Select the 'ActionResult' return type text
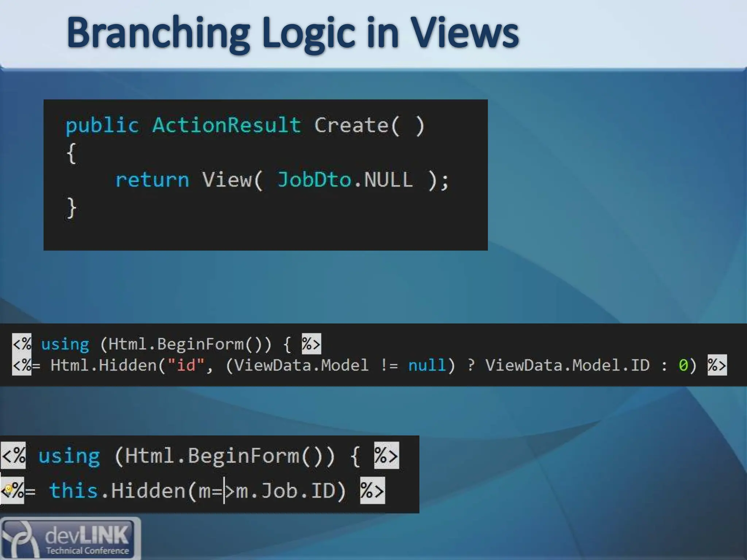747x560 pixels. click(x=227, y=125)
